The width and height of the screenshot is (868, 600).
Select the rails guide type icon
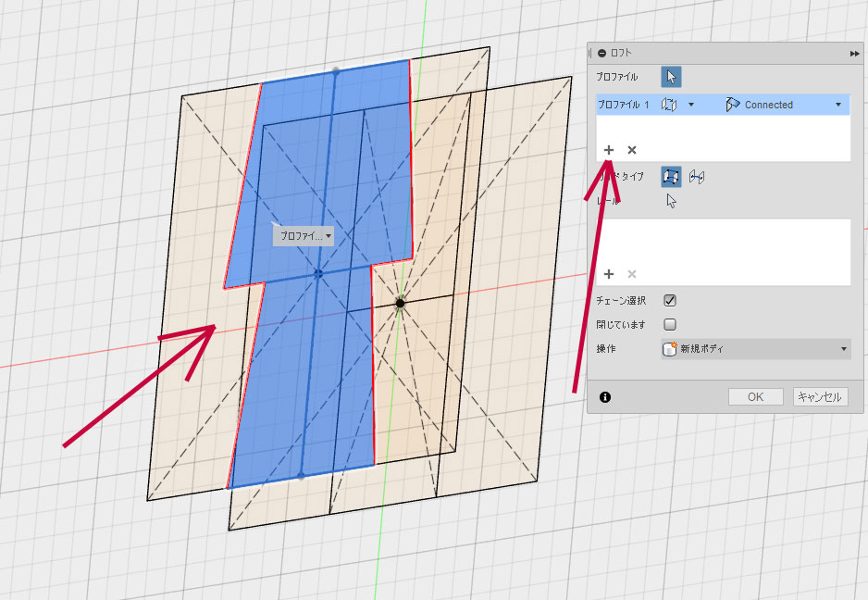(x=671, y=176)
